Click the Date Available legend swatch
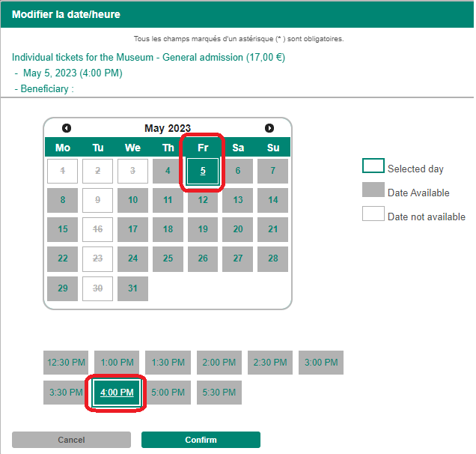The image size is (476, 454). 373,190
